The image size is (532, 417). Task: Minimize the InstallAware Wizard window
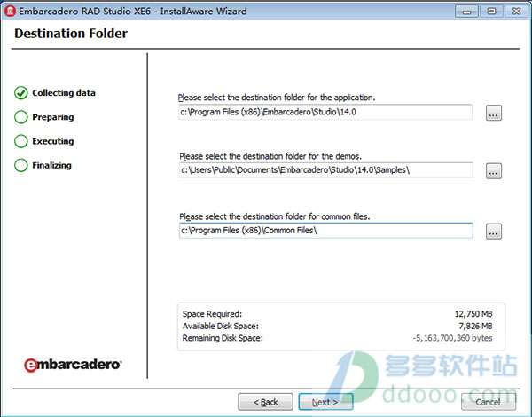466,12
